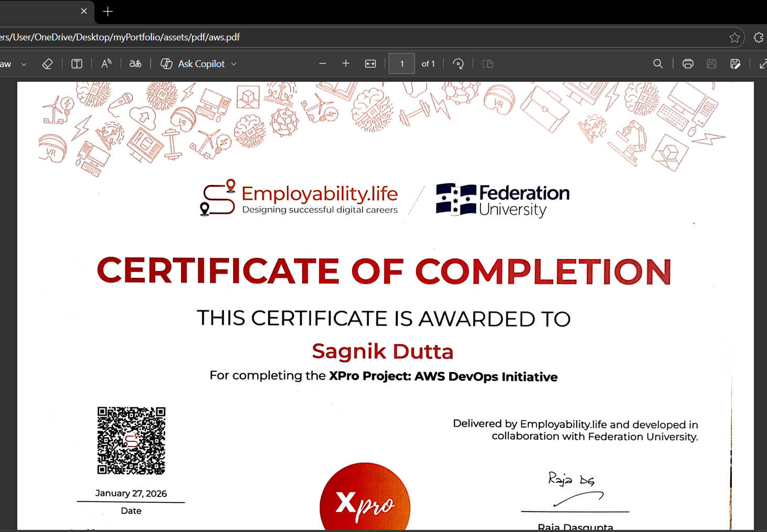Image resolution: width=767 pixels, height=532 pixels.
Task: Print the certificate PDF
Action: tap(688, 64)
